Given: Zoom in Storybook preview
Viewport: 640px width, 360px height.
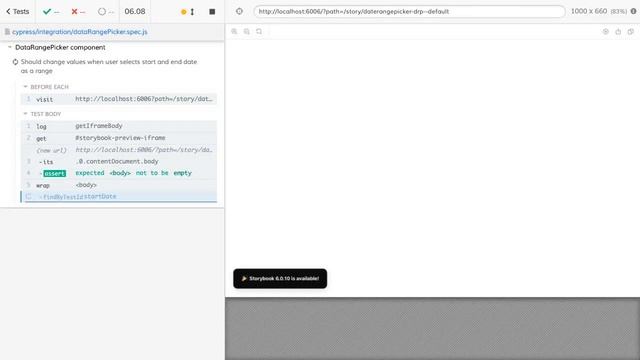Looking at the screenshot, I should (x=234, y=31).
